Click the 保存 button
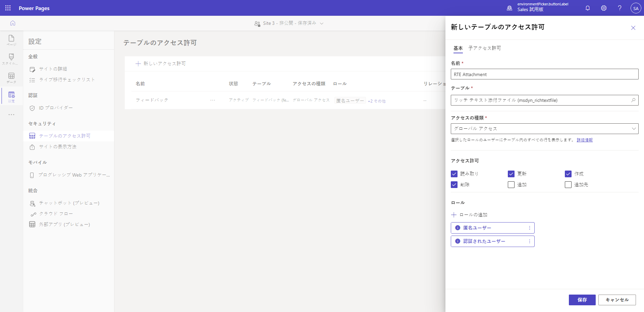This screenshot has height=312, width=644. tap(582, 300)
